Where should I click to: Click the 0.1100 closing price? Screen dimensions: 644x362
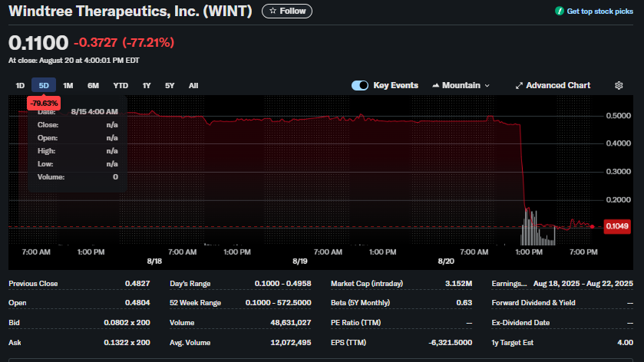click(38, 43)
